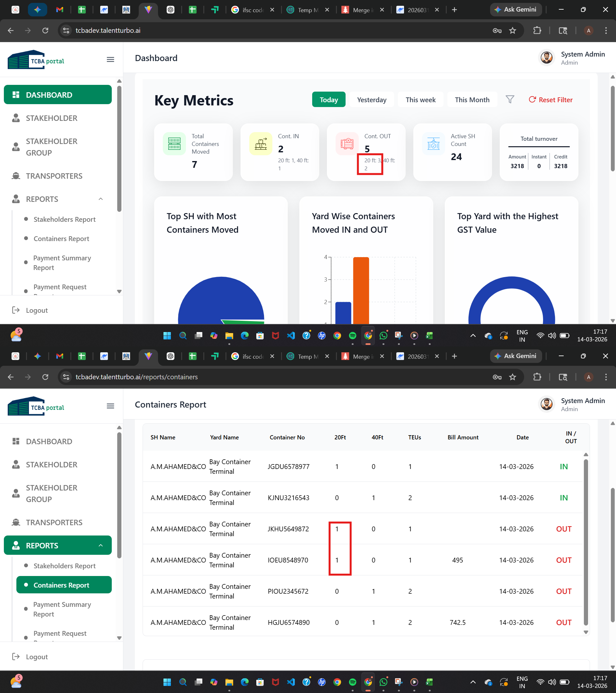Click the blue bar in Yard Wise chart
The height and width of the screenshot is (693, 616).
point(343,313)
